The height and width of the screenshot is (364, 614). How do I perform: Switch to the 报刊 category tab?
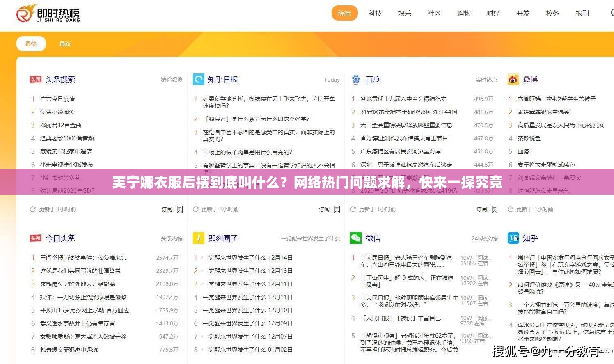[x=582, y=13]
